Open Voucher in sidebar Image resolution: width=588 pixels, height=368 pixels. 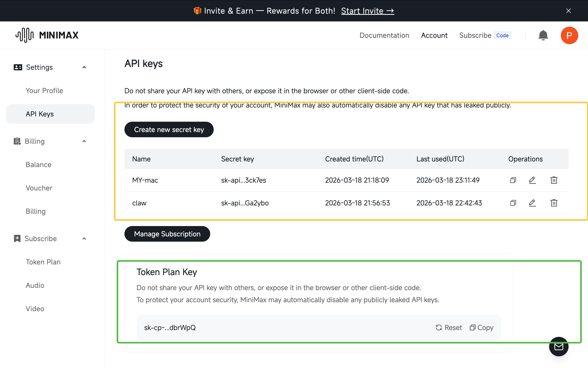click(39, 188)
